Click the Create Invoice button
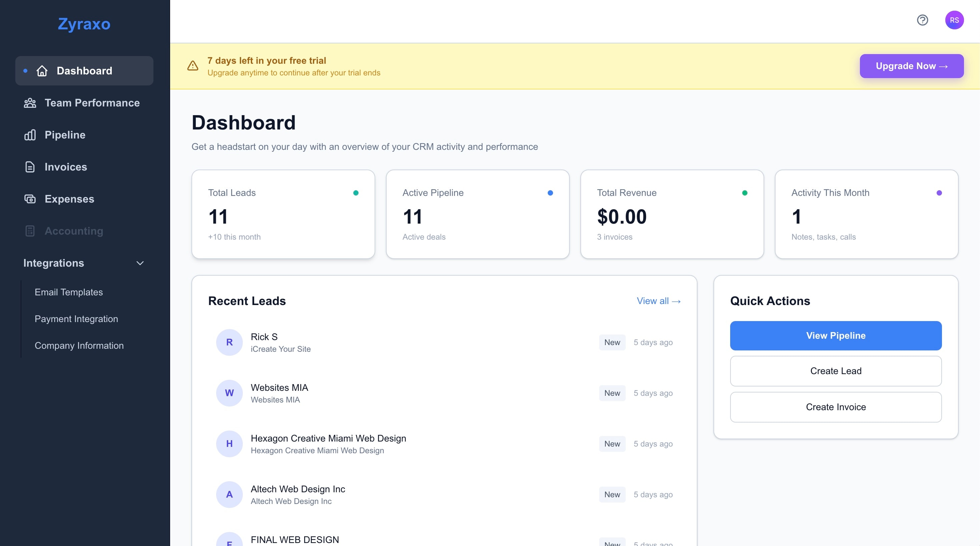Viewport: 980px width, 546px height. 836,407
